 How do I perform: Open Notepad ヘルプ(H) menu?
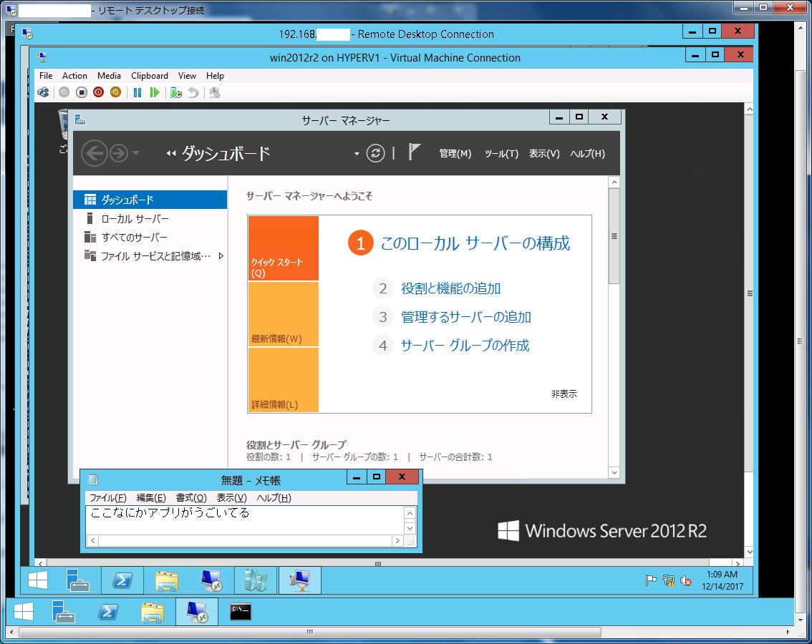tap(274, 497)
